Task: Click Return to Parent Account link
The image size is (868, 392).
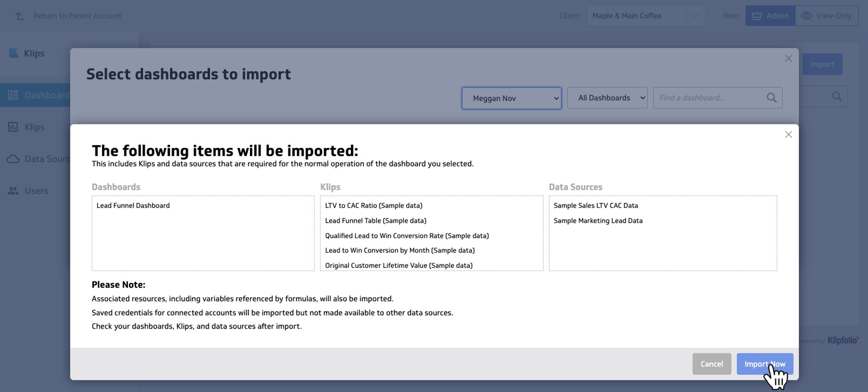Action: [x=77, y=16]
